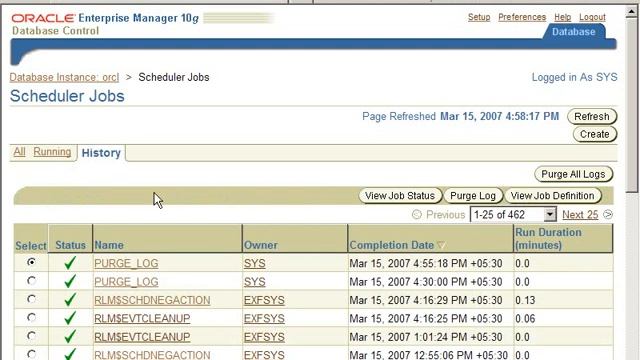Image resolution: width=640 pixels, height=360 pixels.
Task: Click Purge All Logs button
Action: (573, 174)
